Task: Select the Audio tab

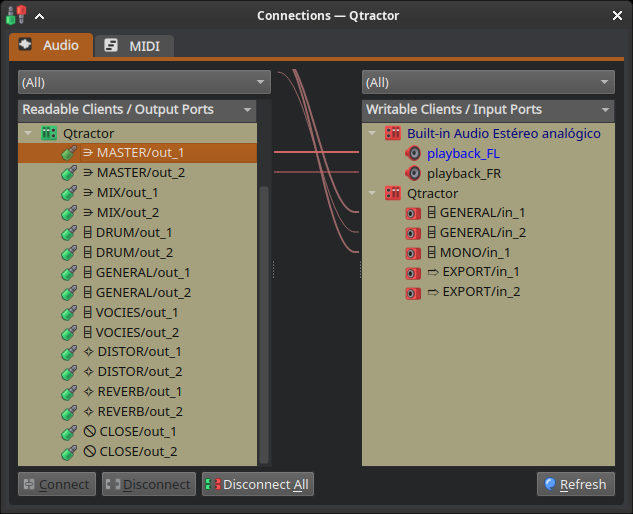Action: tap(50, 45)
